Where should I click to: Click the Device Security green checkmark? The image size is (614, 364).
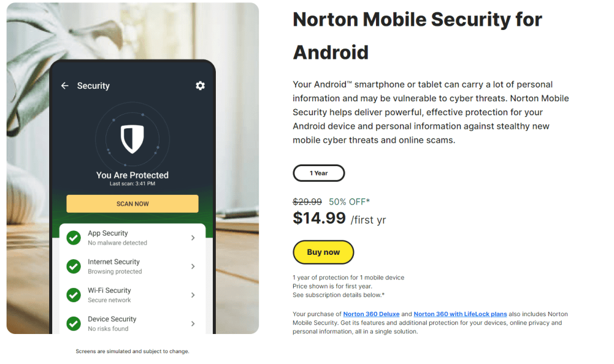(x=74, y=324)
